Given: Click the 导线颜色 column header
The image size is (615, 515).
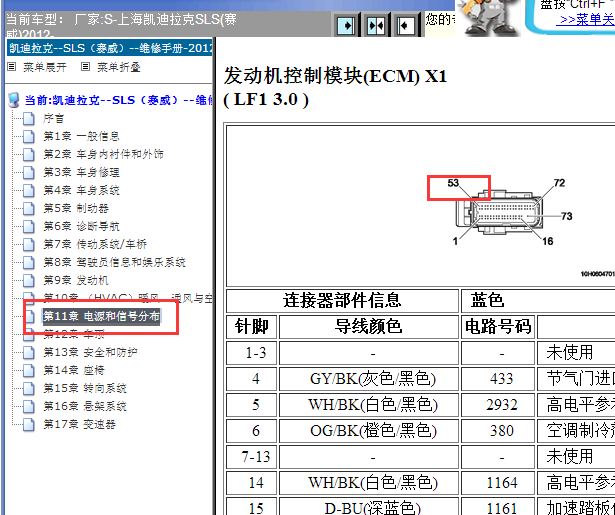Looking at the screenshot, I should pyautogui.click(x=368, y=327).
